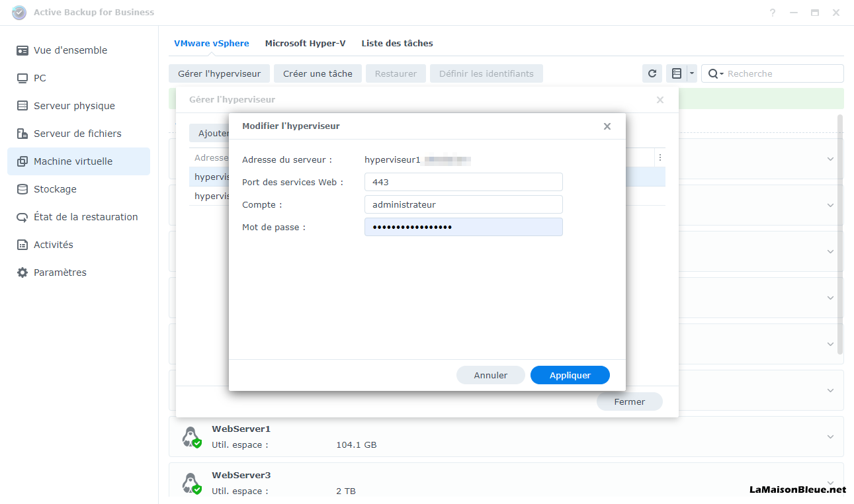The height and width of the screenshot is (504, 854).
Task: Switch to the Microsoft Hyper-V tab
Action: pos(306,44)
